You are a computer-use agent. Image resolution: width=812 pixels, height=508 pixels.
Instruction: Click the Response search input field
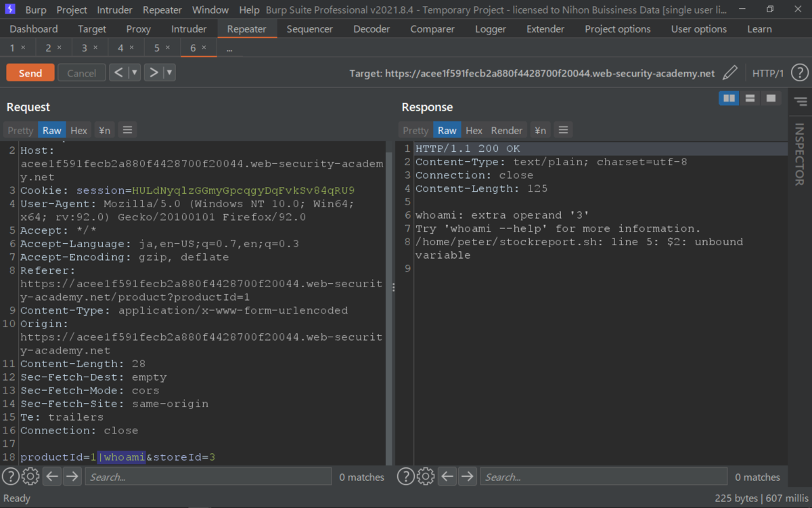604,477
